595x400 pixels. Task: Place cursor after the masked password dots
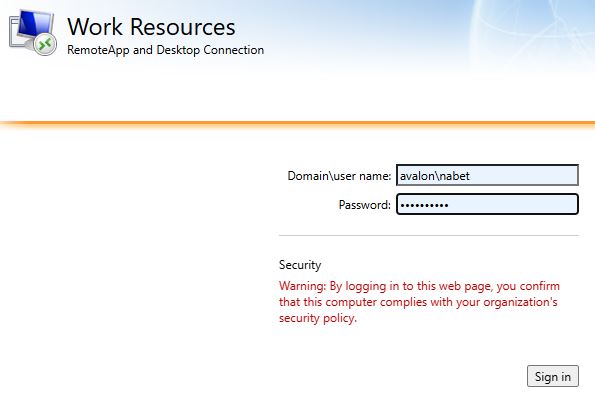click(450, 205)
